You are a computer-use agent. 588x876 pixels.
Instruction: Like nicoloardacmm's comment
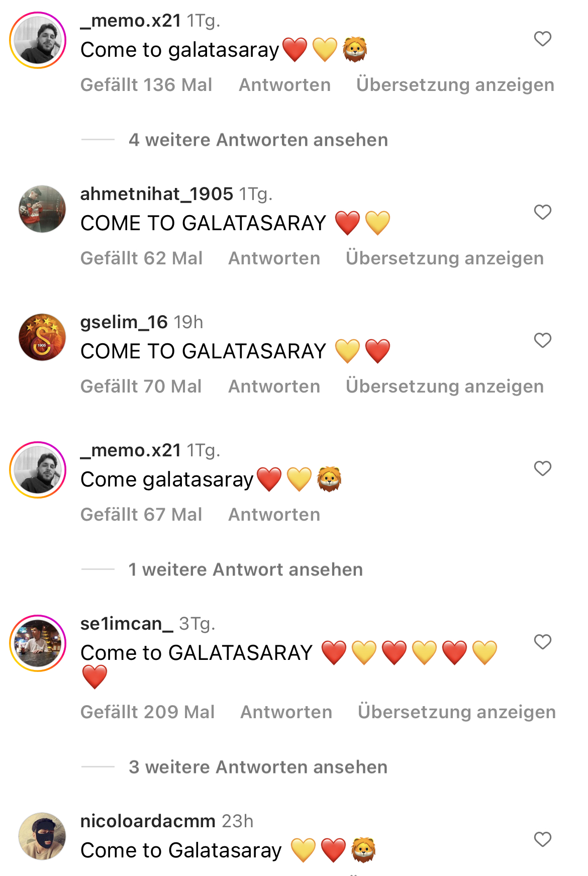click(543, 839)
